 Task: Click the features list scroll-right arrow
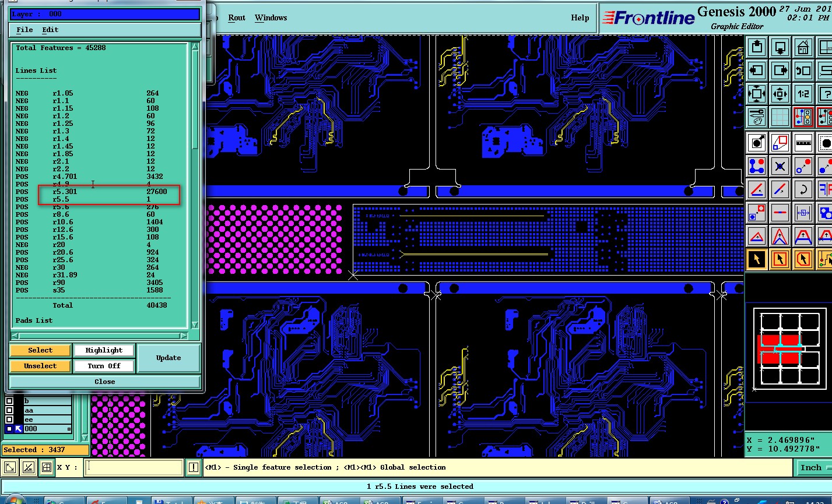(184, 336)
